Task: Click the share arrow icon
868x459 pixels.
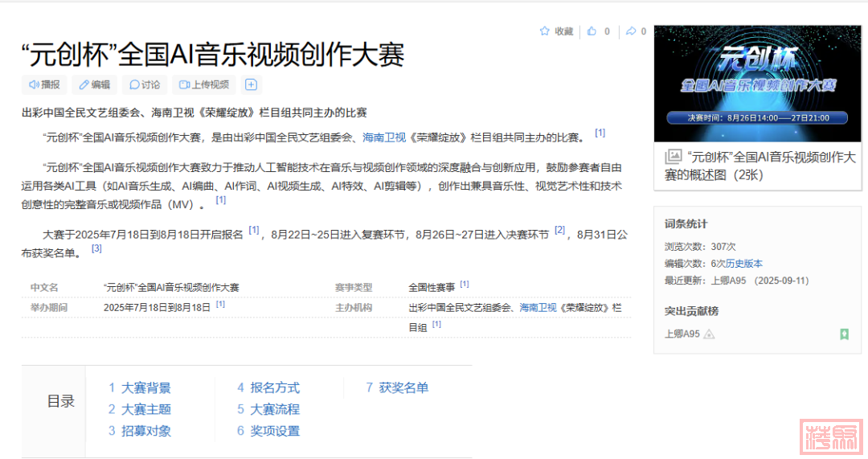Action: click(631, 31)
